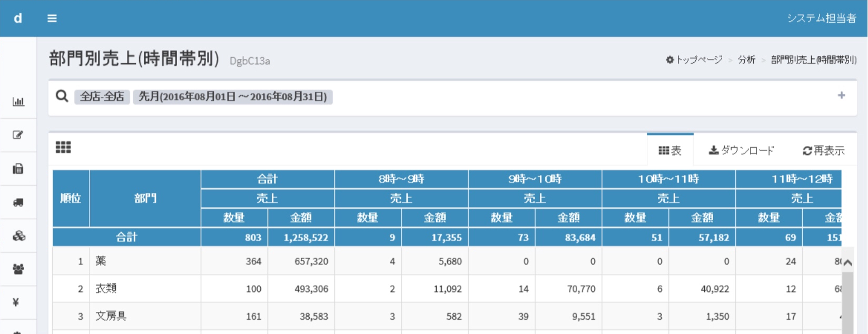The height and width of the screenshot is (334, 868).
Task: Click the grid icon above the table
Action: (63, 148)
